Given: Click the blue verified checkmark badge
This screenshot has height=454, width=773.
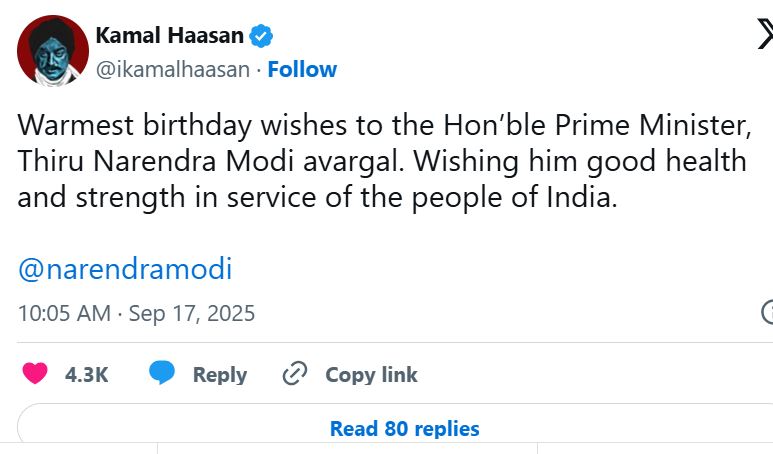Looking at the screenshot, I should click(x=262, y=37).
